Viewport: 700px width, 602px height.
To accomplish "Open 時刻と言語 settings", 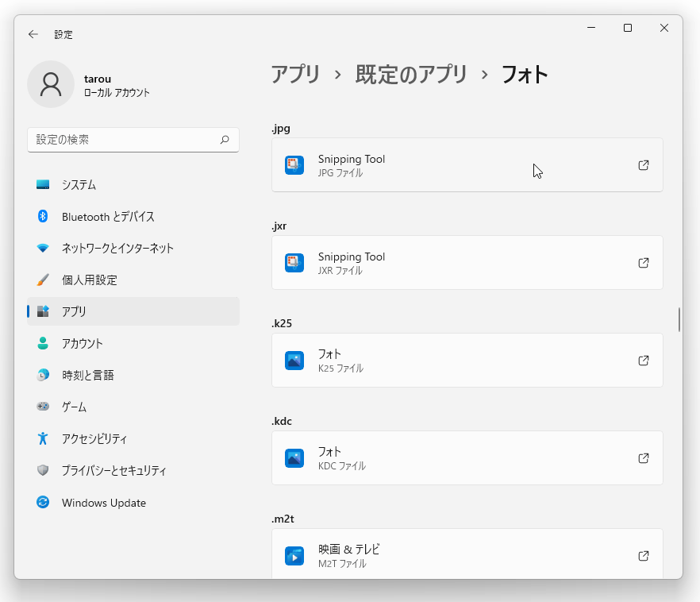I will point(133,375).
